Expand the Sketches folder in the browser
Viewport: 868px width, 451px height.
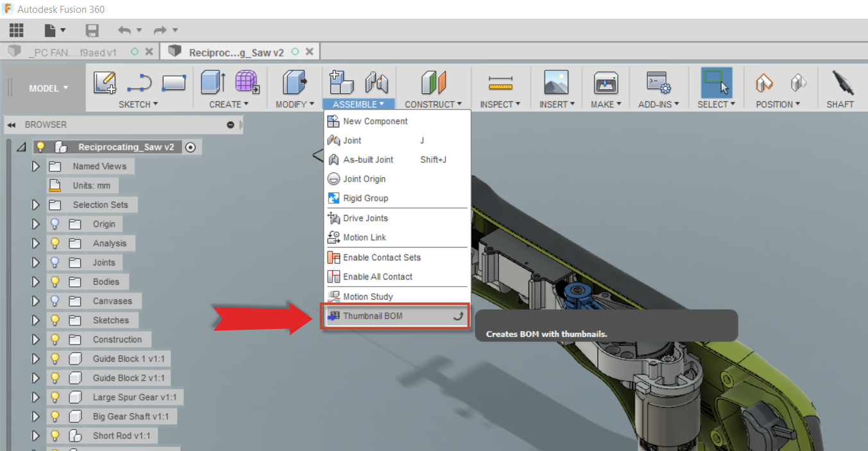pyautogui.click(x=37, y=319)
